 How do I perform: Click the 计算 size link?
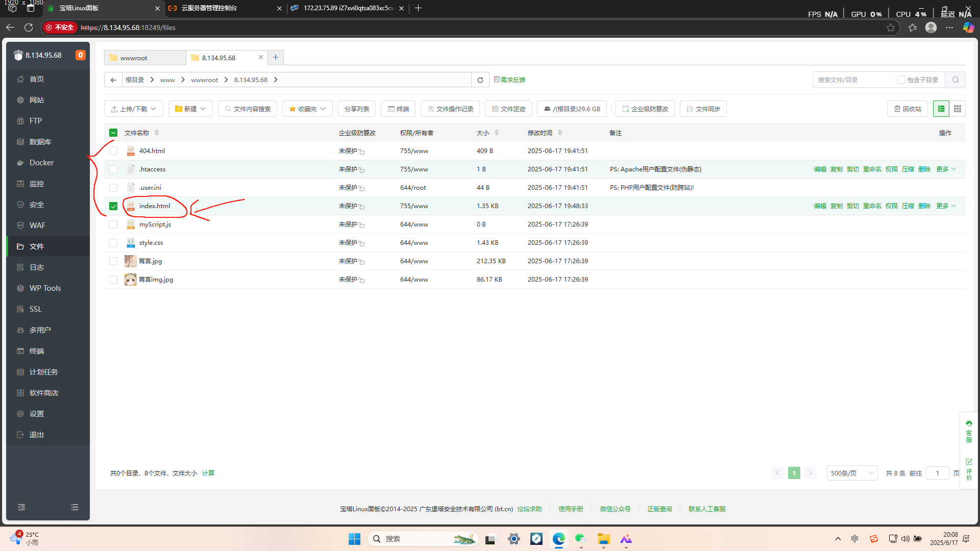[208, 473]
